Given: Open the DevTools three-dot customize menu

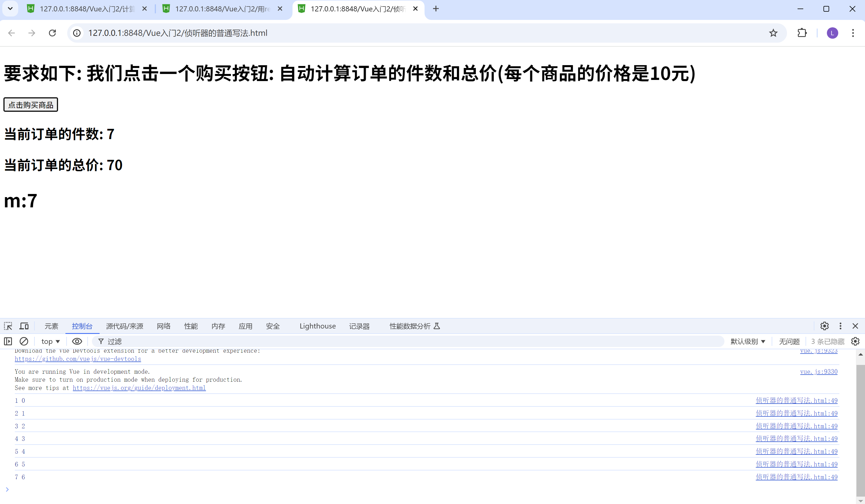Looking at the screenshot, I should (840, 326).
